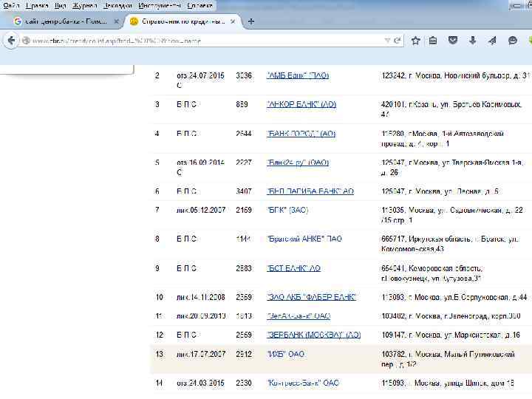Select registration number 3036 cell
Viewport: 532px width, 399px height.
pos(244,75)
